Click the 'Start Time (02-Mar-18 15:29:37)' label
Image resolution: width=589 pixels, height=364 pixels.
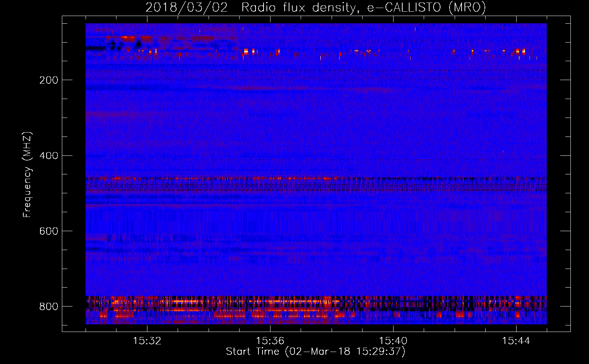pos(316,352)
